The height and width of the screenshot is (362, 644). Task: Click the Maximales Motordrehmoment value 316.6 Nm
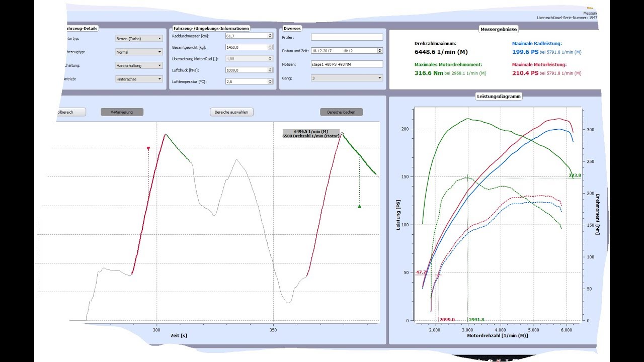point(428,73)
